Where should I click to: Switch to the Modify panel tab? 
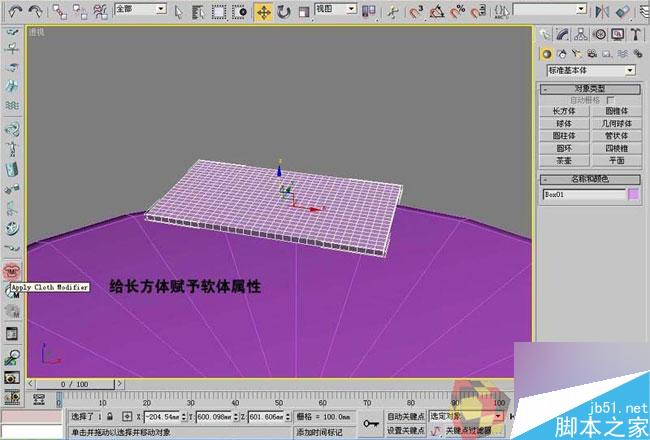click(x=563, y=34)
